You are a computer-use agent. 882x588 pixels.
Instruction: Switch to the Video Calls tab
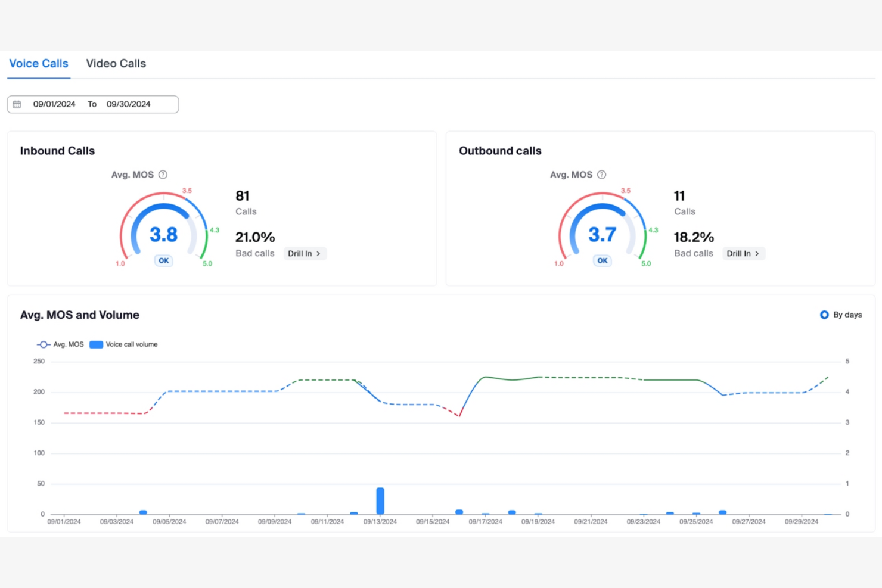click(x=116, y=64)
